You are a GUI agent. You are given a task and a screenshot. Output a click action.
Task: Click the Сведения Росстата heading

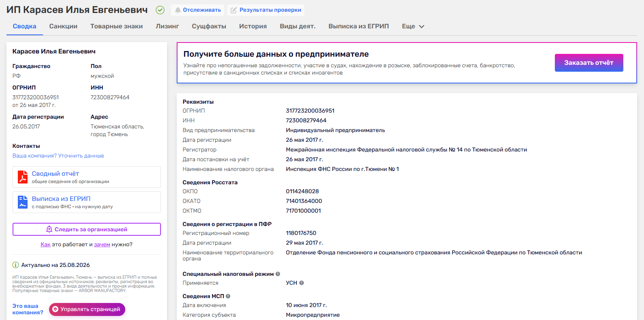coord(210,182)
